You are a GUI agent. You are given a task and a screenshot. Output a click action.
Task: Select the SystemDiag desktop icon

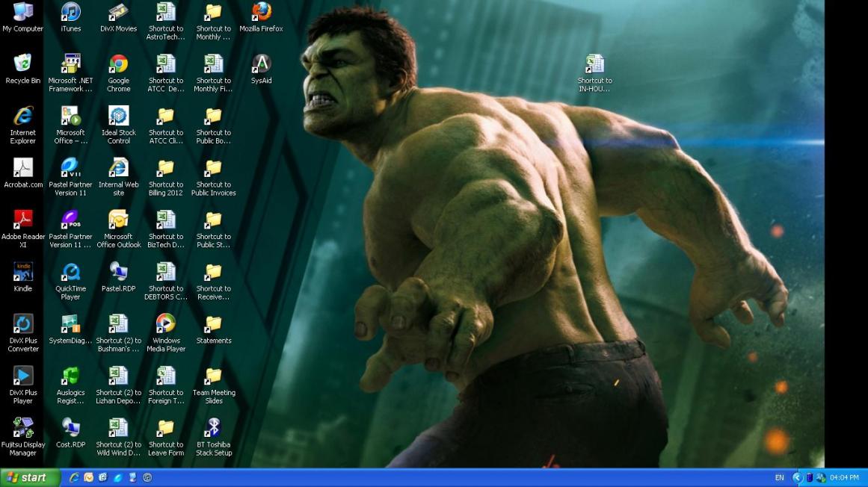(70, 323)
